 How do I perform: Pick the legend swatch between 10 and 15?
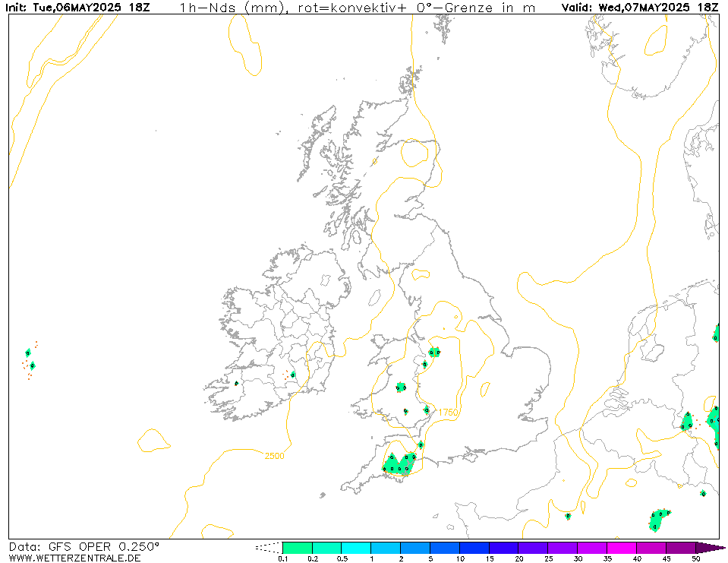tap(474, 548)
